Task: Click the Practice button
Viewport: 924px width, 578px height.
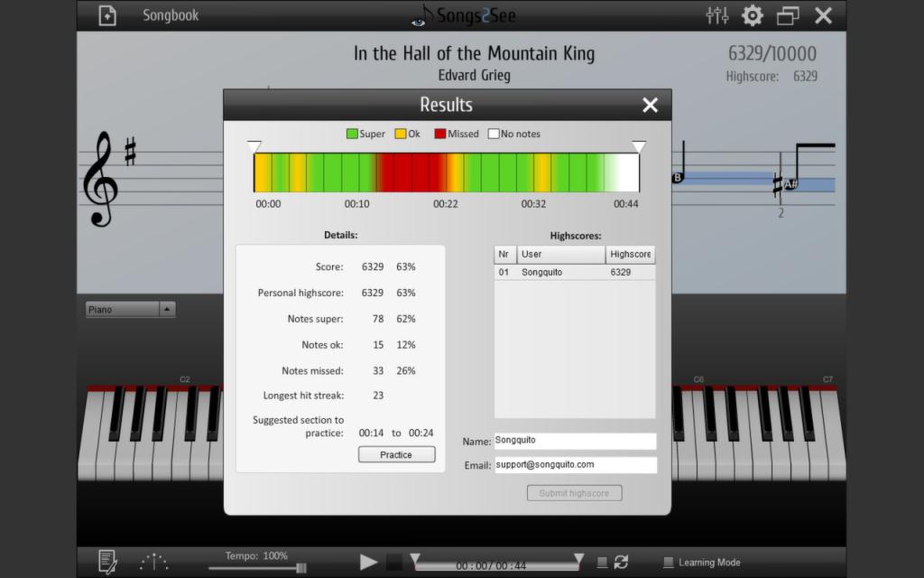Action: [396, 455]
